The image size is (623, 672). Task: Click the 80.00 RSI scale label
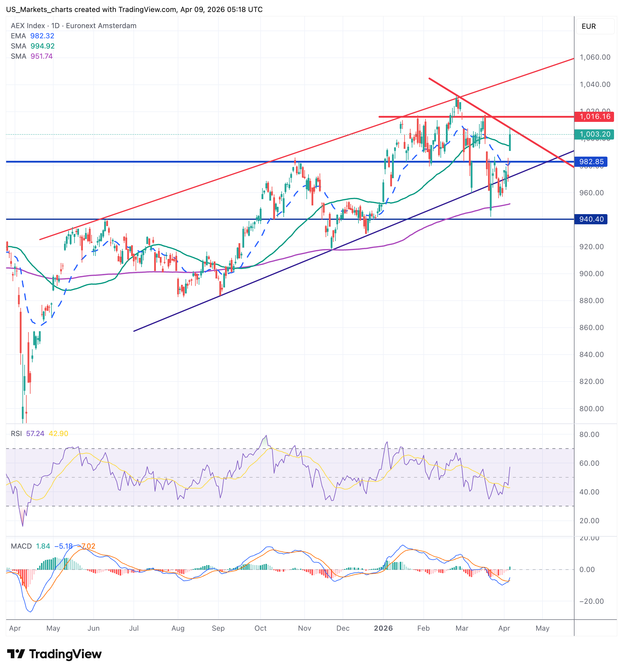pos(589,435)
